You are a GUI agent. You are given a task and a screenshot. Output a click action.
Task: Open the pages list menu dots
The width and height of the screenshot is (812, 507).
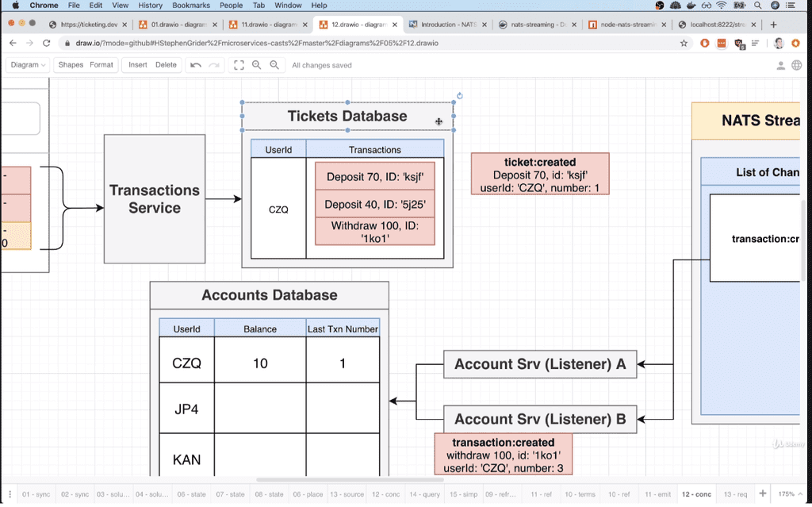9,494
